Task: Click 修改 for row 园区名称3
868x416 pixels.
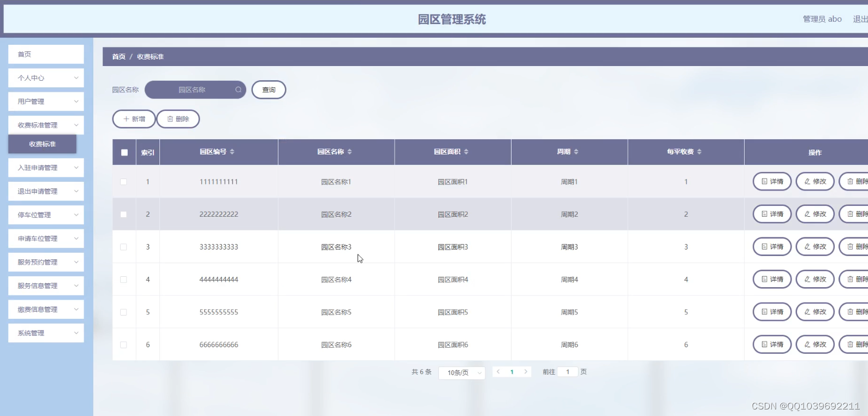Action: pyautogui.click(x=815, y=247)
